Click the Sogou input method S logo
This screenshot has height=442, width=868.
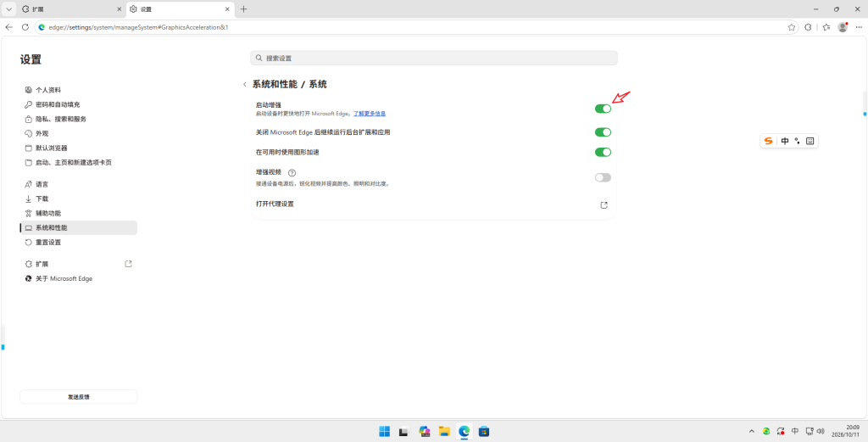(768, 141)
